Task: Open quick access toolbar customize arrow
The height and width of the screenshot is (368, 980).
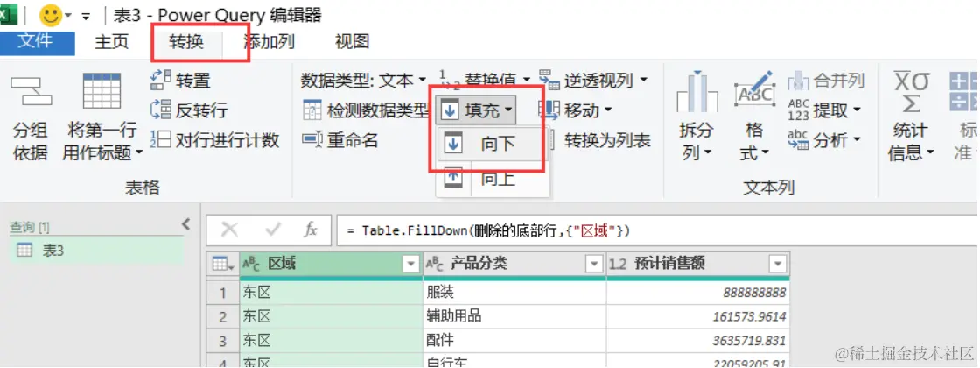Action: click(x=86, y=15)
